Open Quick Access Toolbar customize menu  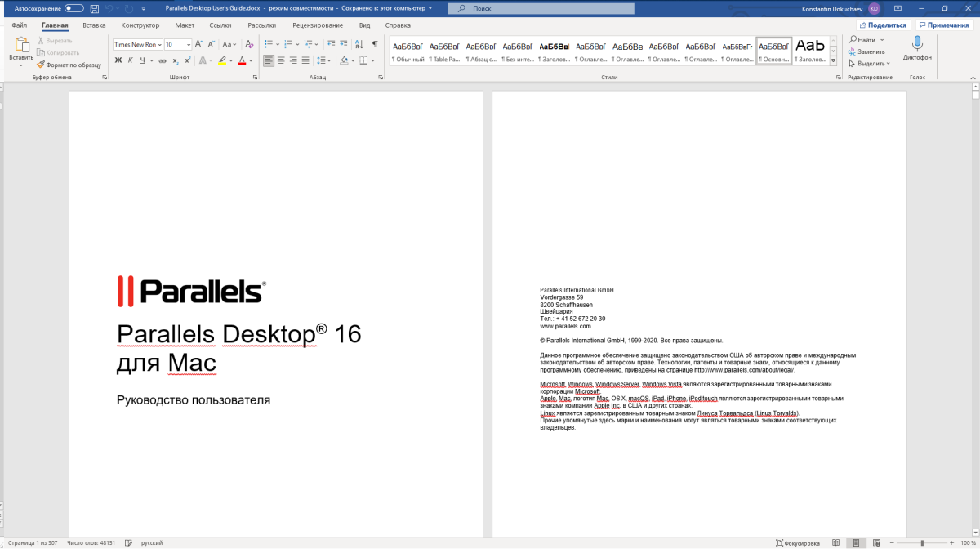[144, 8]
